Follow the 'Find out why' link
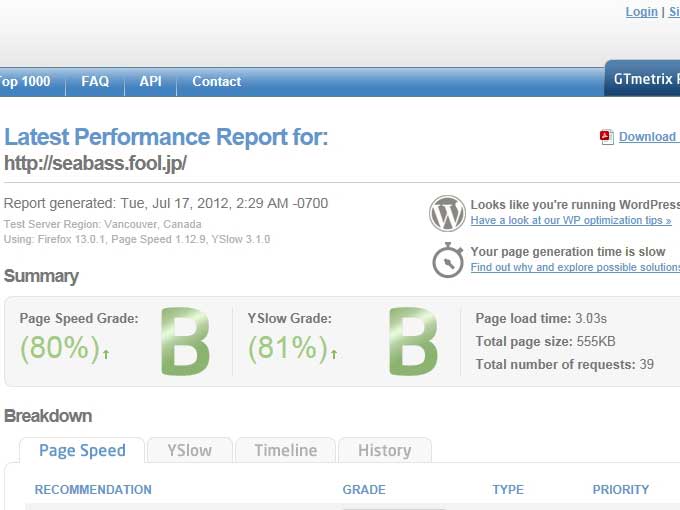 574,268
